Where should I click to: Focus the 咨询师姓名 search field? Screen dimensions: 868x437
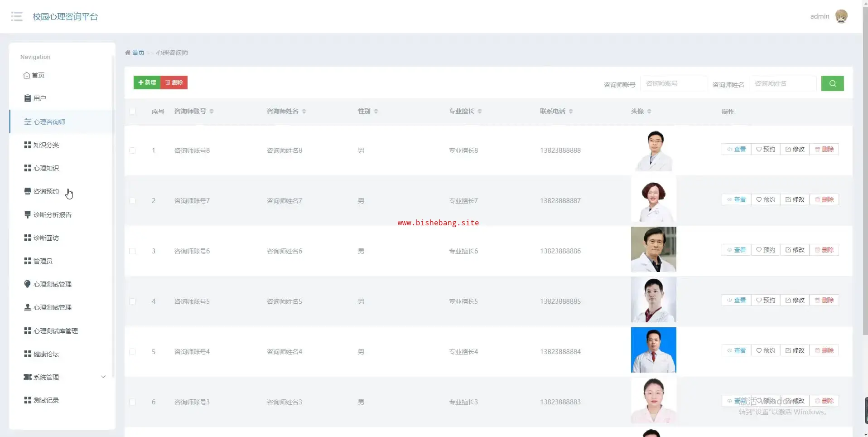tap(783, 83)
